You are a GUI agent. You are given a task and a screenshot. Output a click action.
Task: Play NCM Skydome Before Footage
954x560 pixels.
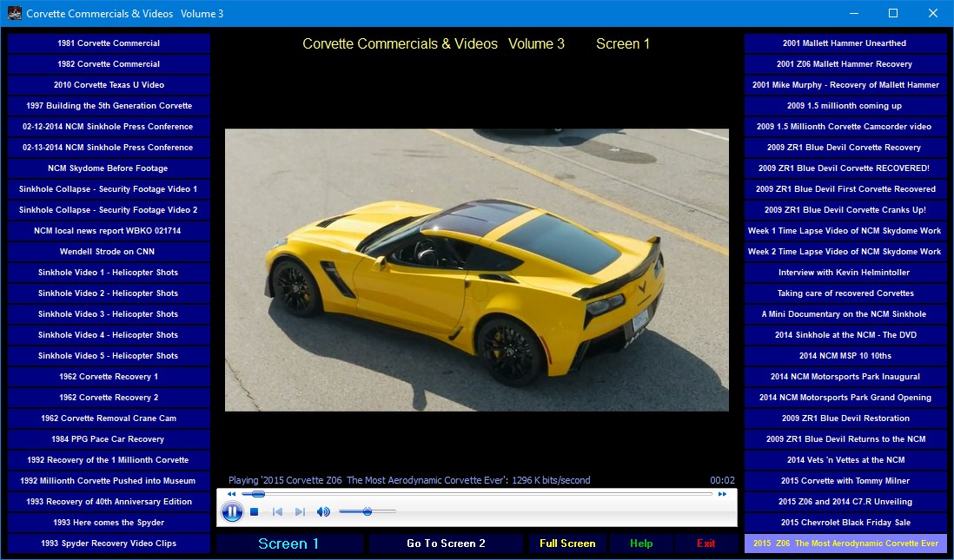pyautogui.click(x=109, y=168)
